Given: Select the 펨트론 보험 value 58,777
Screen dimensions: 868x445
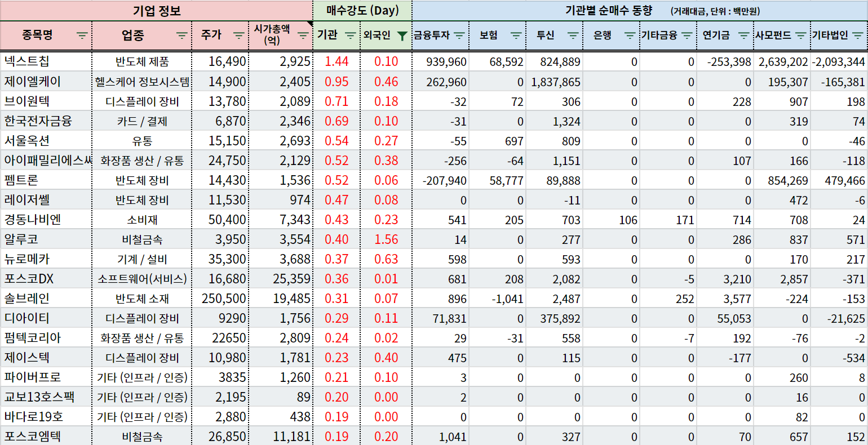Looking at the screenshot, I should 498,180.
